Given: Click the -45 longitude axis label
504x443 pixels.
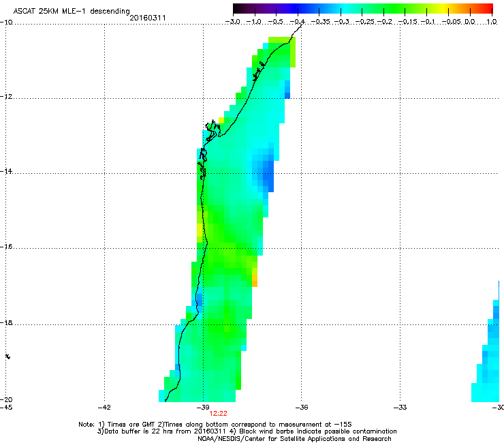Looking at the screenshot, I should tap(6, 408).
